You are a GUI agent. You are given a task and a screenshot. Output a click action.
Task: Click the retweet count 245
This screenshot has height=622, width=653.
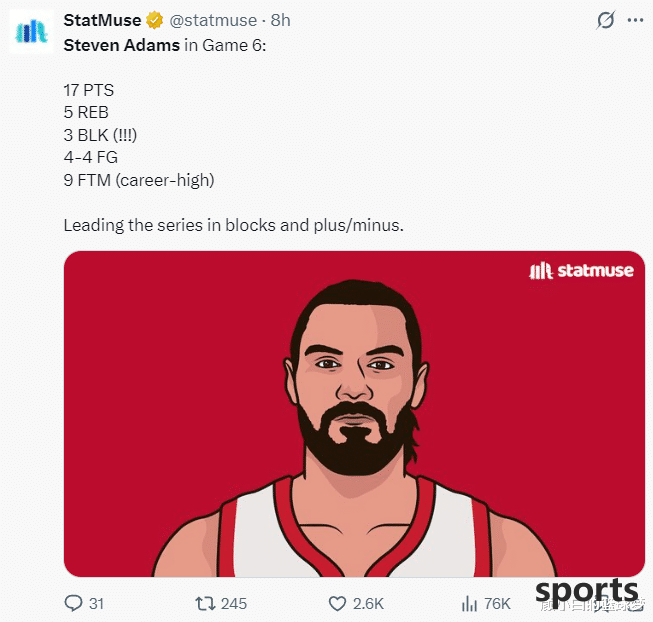[234, 604]
